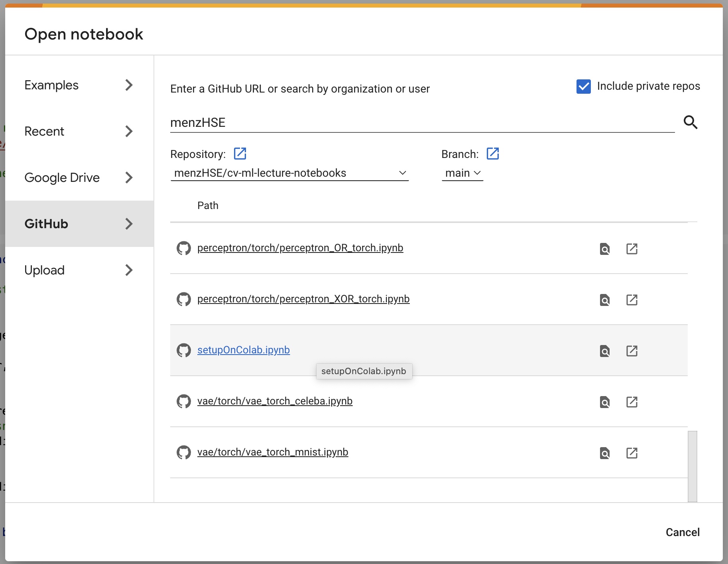Open perceptron_OR_torch.ipynb notebook link
The image size is (728, 564).
[x=300, y=248]
